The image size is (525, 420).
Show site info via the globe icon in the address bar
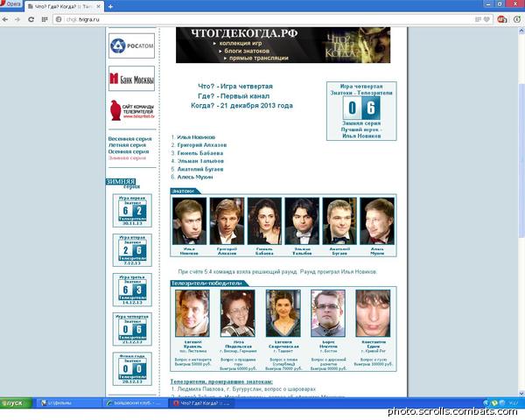tap(59, 19)
